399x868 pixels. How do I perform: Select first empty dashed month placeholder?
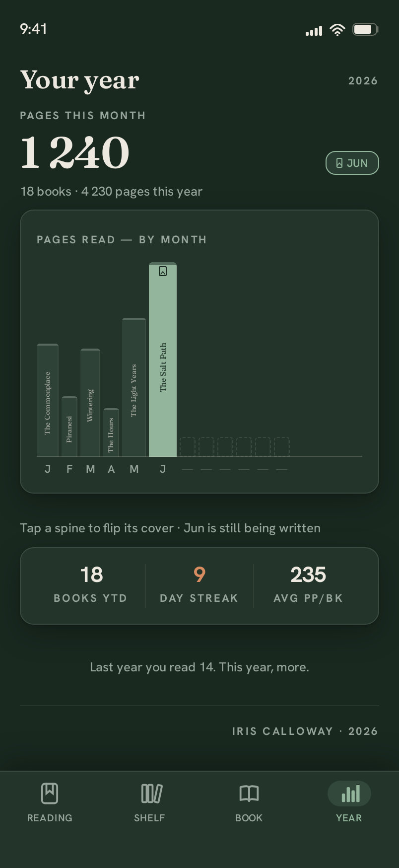(187, 447)
